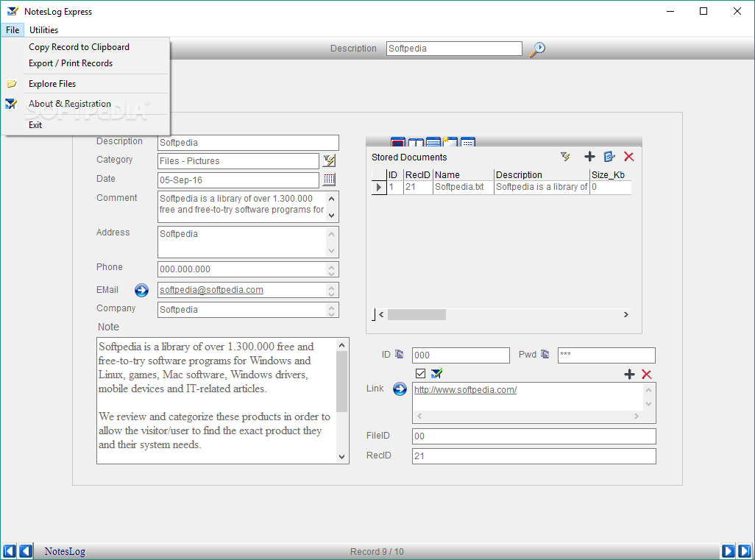This screenshot has width=755, height=560.
Task: Click the Note vertical scrollbar thumb
Action: point(342,381)
